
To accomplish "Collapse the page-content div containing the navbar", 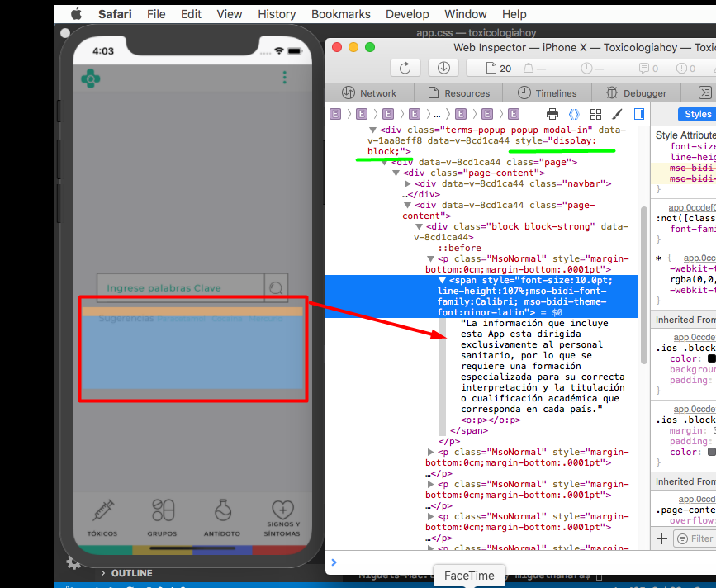I will 396,173.
